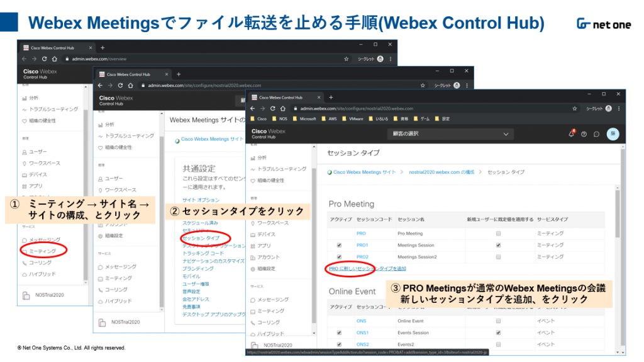This screenshot has width=644, height=362.
Task: Open 分析 in front window sidebar
Action: [x=258, y=157]
